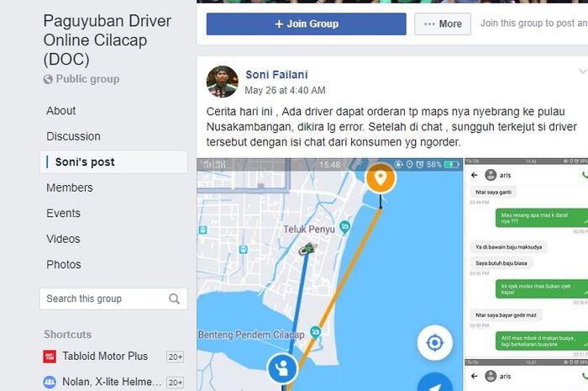Open the More options dropdown
Screen dimensions: 588x391
pyautogui.click(x=443, y=24)
